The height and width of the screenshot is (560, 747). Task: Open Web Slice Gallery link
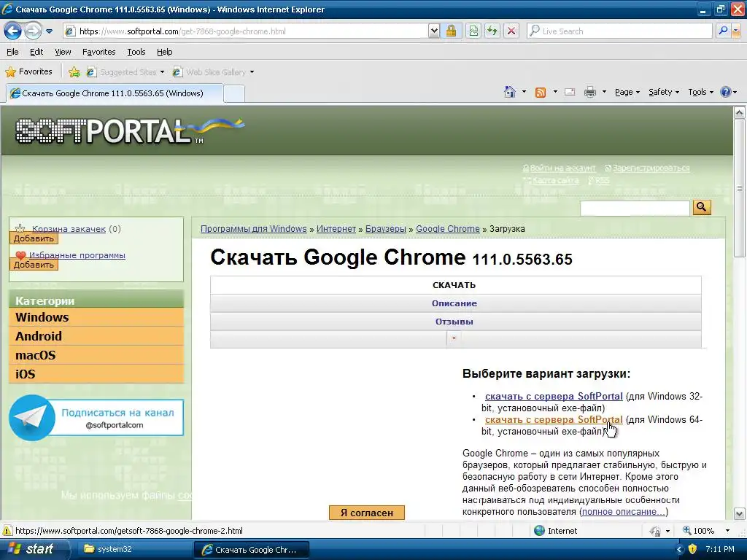(209, 72)
